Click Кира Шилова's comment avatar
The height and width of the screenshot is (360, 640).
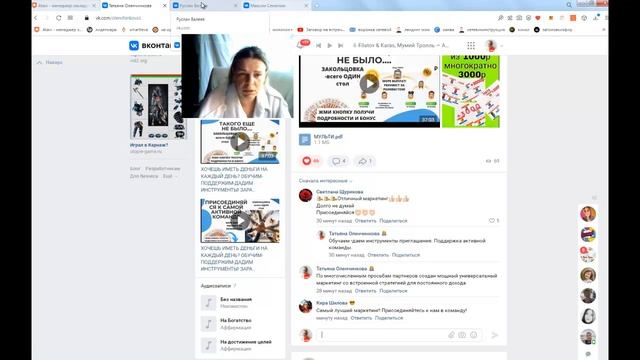click(305, 307)
